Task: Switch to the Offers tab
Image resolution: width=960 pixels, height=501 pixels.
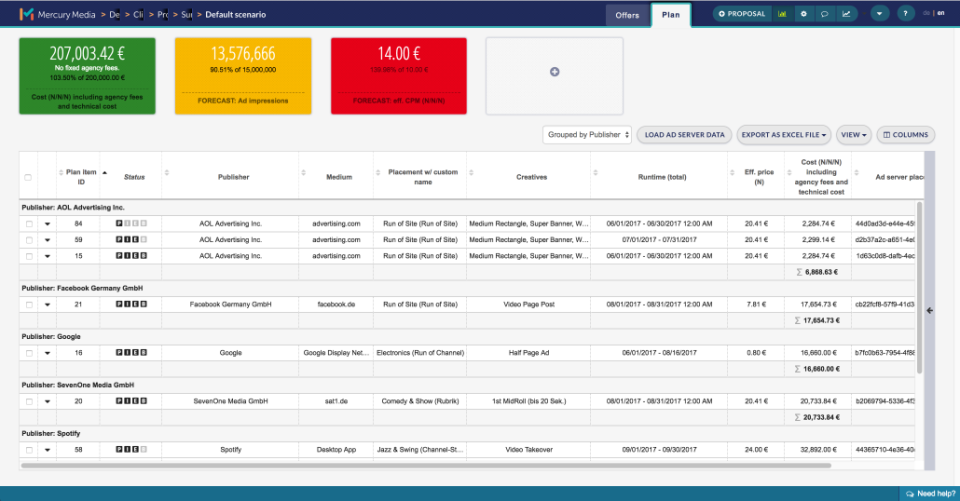Action: 627,15
